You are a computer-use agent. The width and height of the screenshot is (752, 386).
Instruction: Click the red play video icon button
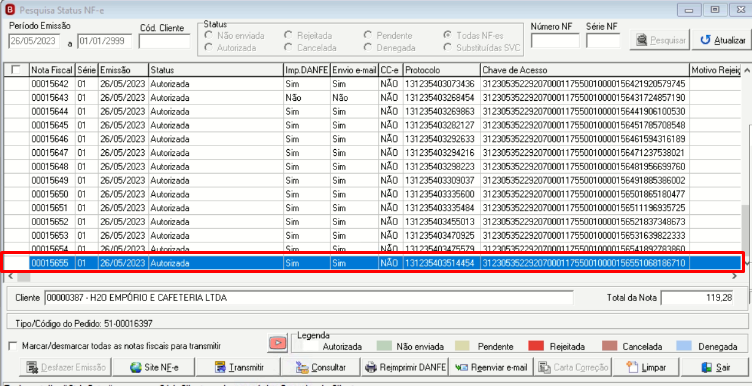[278, 343]
